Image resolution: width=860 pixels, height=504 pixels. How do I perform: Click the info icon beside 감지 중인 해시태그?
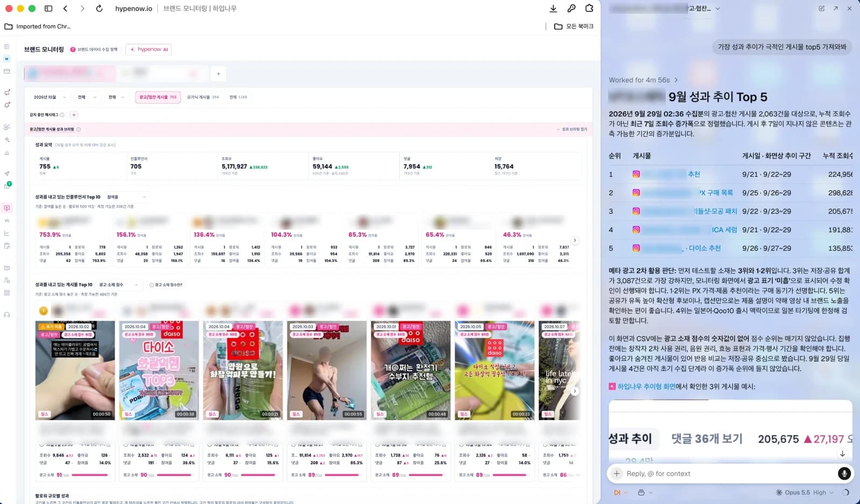62,115
